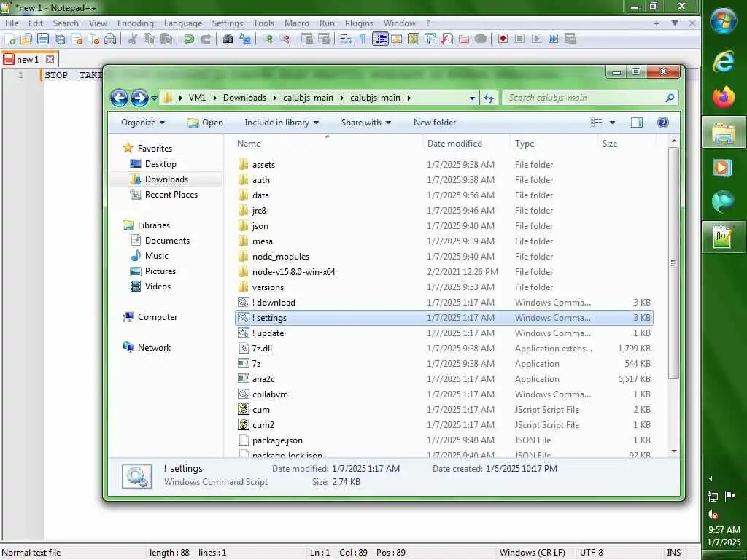Click Run macro multiple times icon
The width and height of the screenshot is (747, 560).
(554, 39)
